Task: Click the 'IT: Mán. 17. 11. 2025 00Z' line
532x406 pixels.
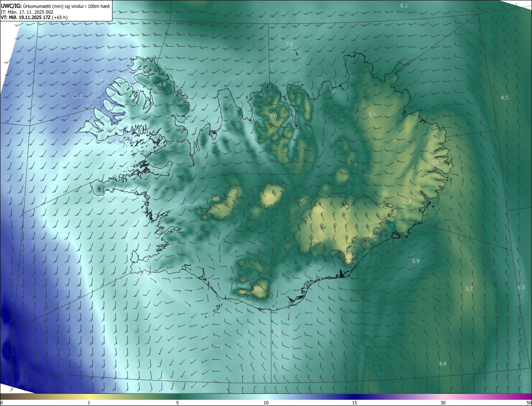Action: pos(27,12)
